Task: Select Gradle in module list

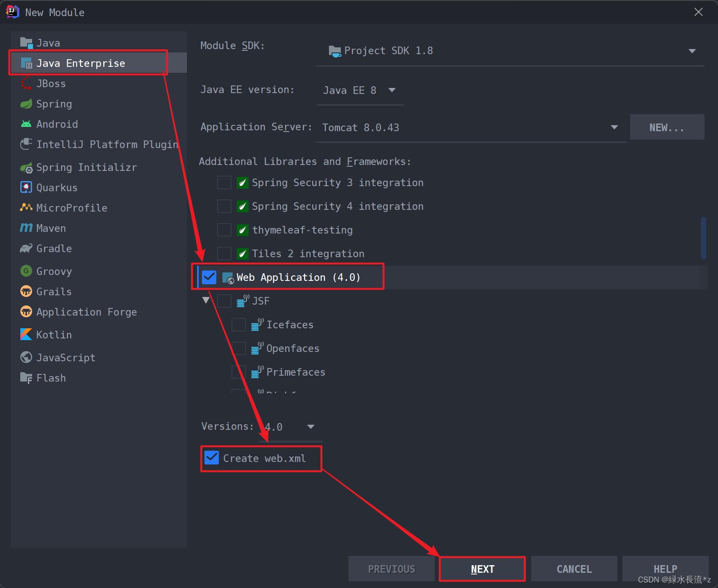Action: coord(99,248)
